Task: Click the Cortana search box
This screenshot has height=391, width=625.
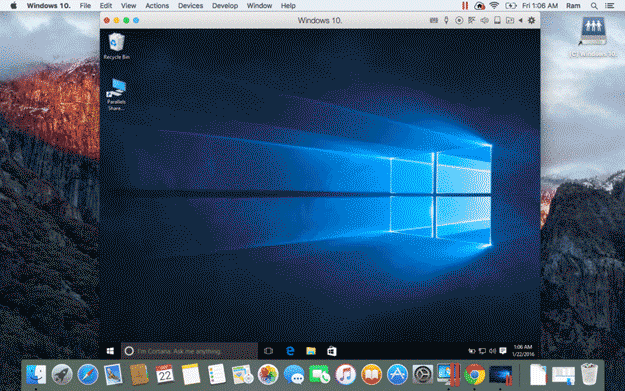Action: pyautogui.click(x=189, y=351)
